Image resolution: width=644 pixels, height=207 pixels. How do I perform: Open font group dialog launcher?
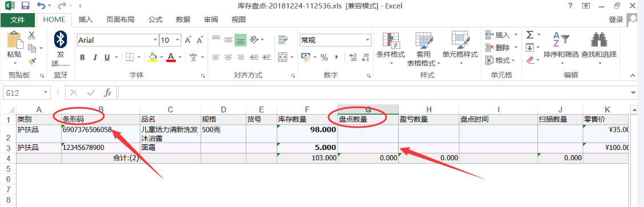point(203,76)
